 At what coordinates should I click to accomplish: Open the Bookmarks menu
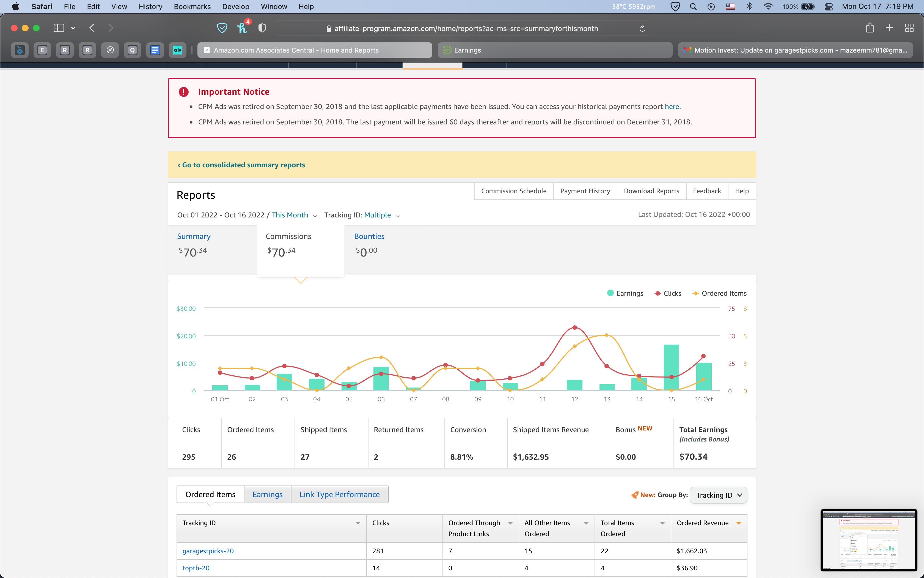(x=192, y=7)
